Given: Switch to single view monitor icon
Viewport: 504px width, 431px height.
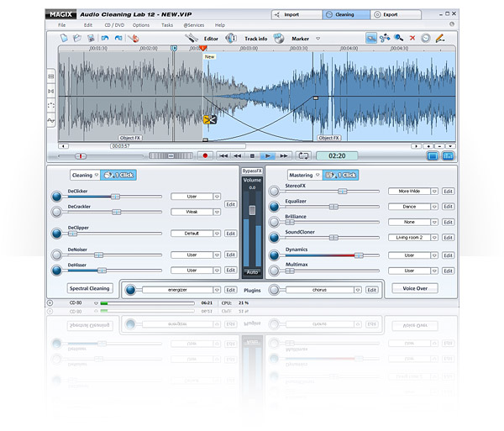Looking at the screenshot, I should [x=433, y=156].
